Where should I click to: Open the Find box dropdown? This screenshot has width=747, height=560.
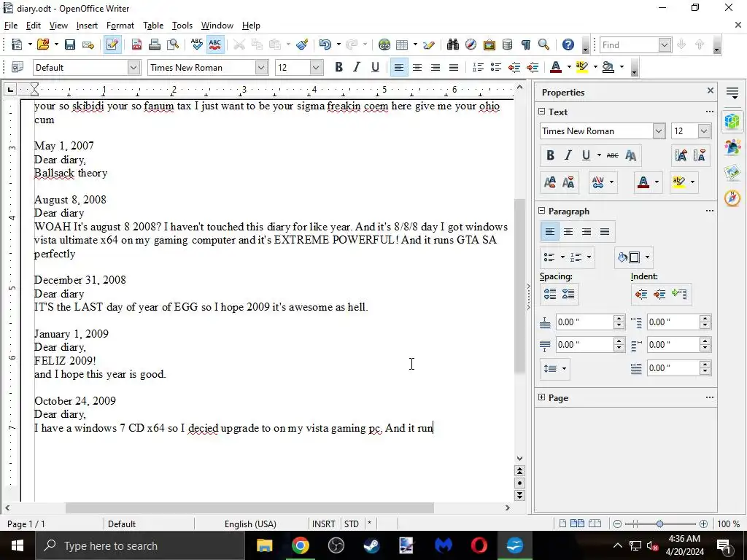665,44
